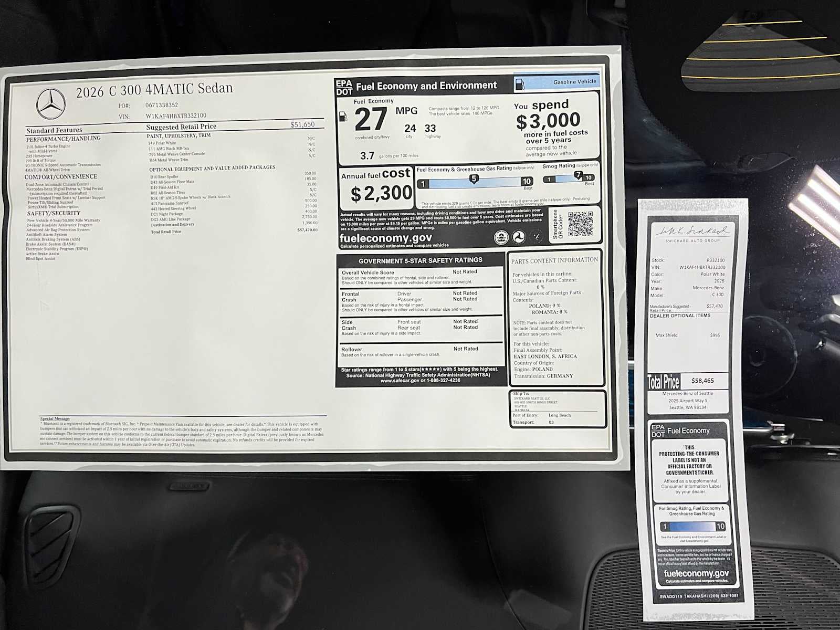
Task: Click the combined 27 MPG figure
Action: click(x=371, y=120)
